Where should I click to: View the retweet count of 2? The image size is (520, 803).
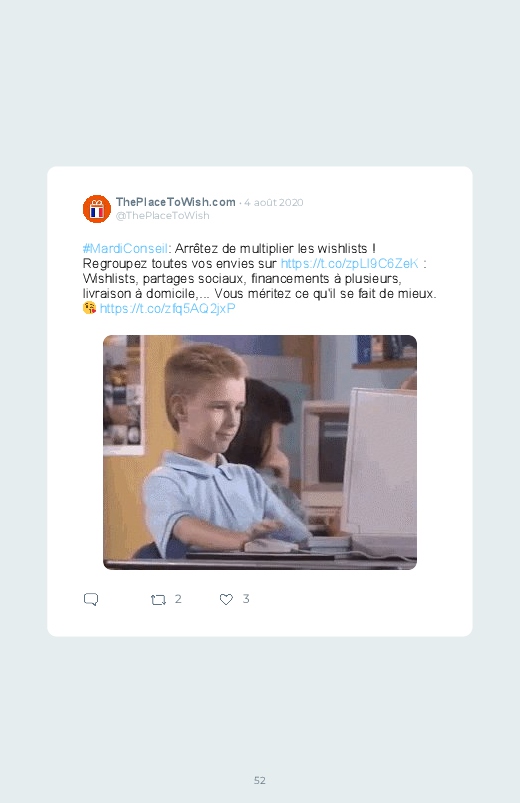178,599
